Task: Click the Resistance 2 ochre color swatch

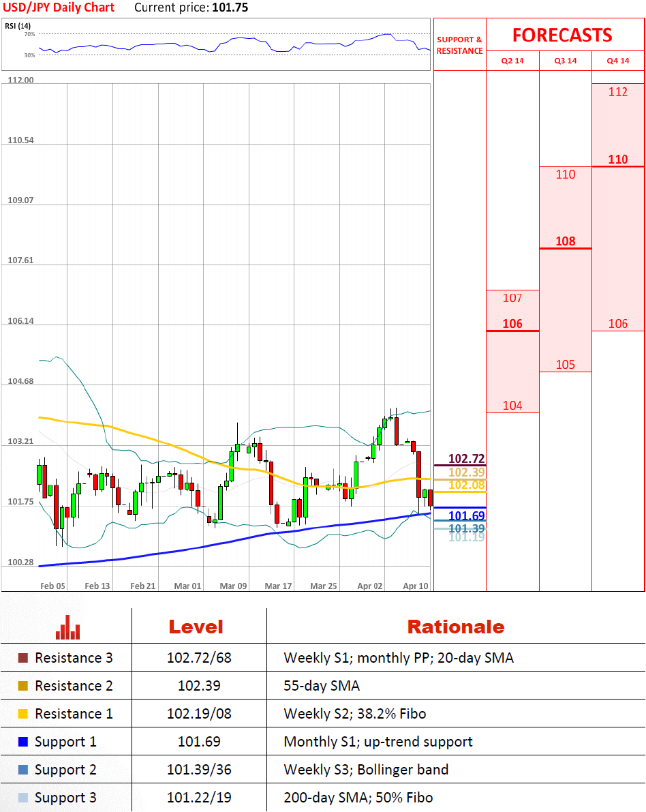Action: point(22,686)
